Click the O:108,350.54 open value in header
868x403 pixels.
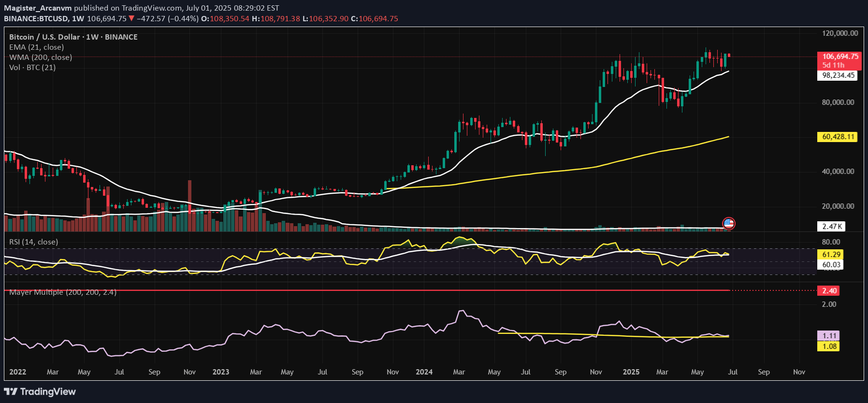point(225,19)
